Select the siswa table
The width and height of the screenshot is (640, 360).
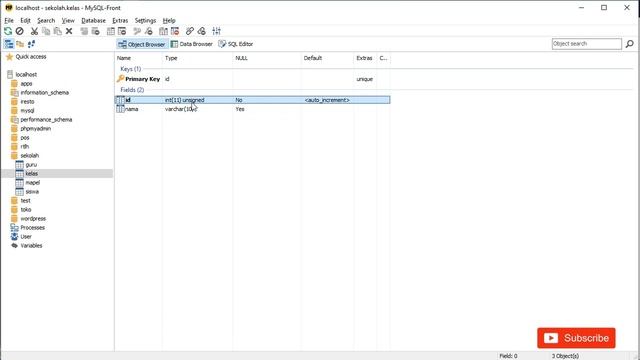click(32, 191)
